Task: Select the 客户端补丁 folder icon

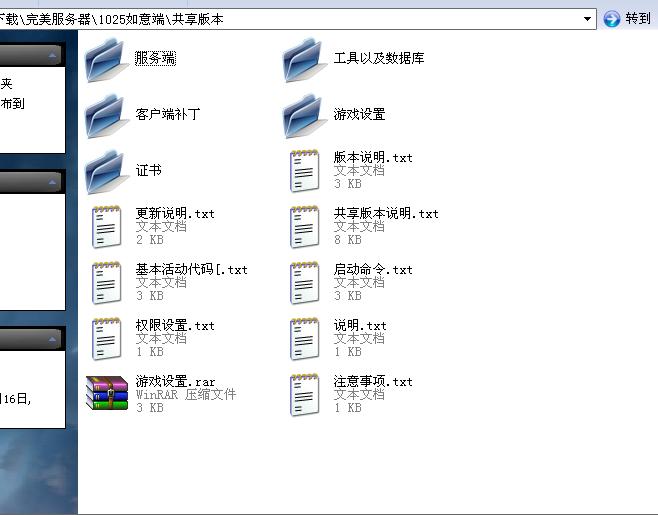Action: 106,116
